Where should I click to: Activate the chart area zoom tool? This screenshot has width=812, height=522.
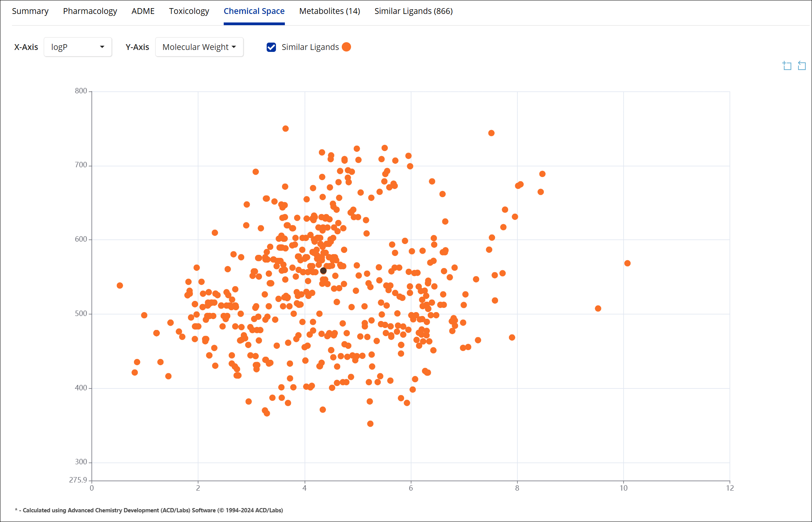click(x=787, y=66)
